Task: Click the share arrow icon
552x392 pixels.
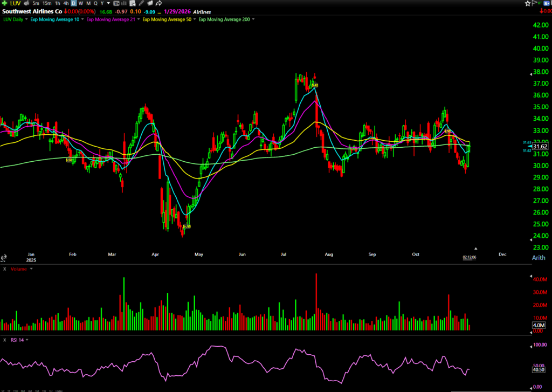Action: 159,3
